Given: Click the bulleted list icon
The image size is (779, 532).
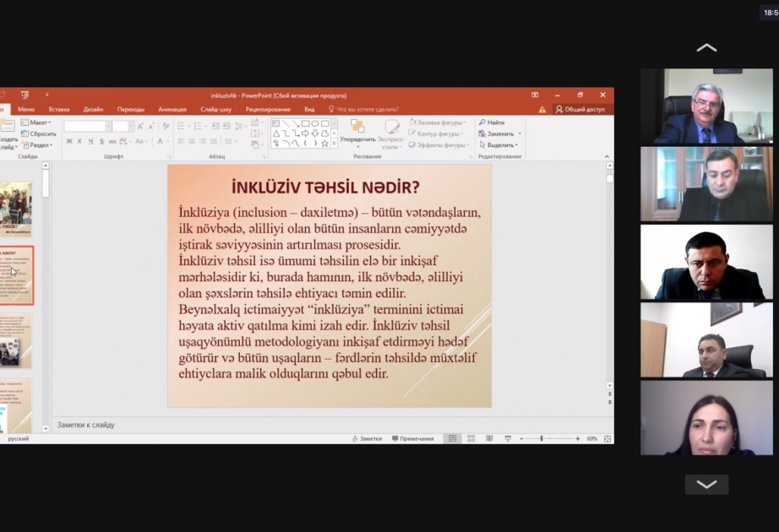Looking at the screenshot, I should pyautogui.click(x=181, y=126).
